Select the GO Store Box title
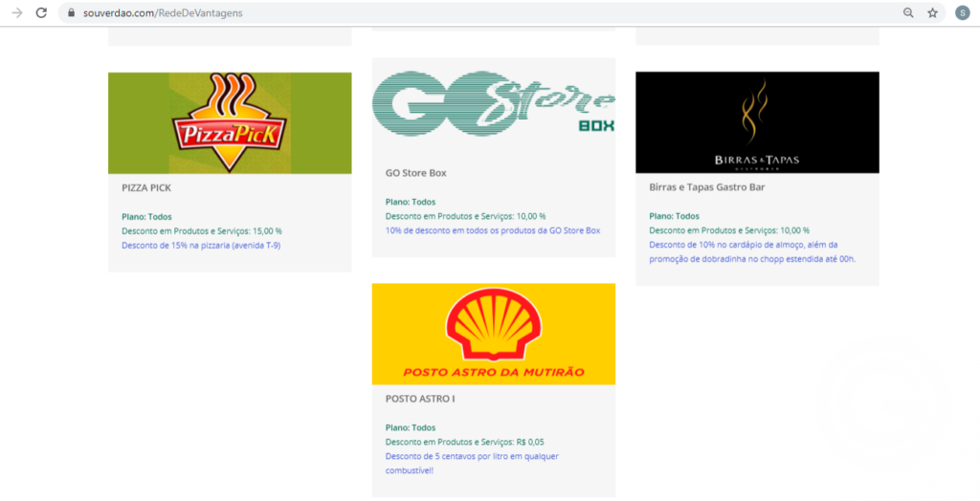980x501 pixels. tap(416, 173)
